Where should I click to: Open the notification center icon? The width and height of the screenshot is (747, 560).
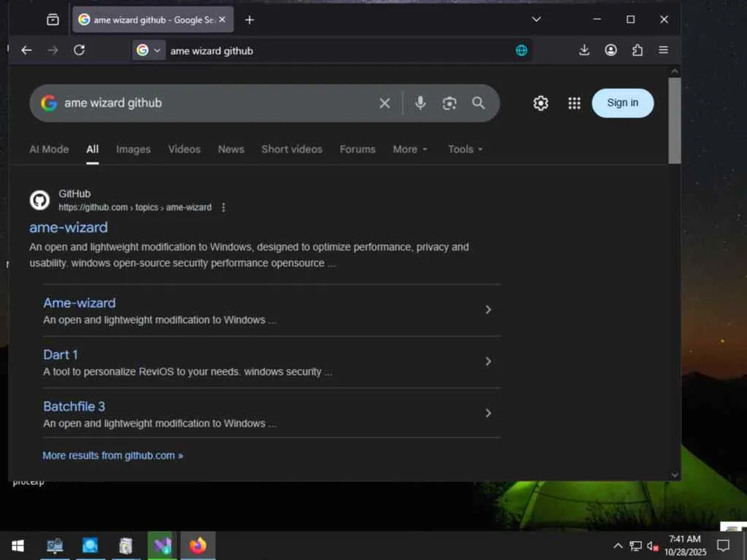point(723,545)
